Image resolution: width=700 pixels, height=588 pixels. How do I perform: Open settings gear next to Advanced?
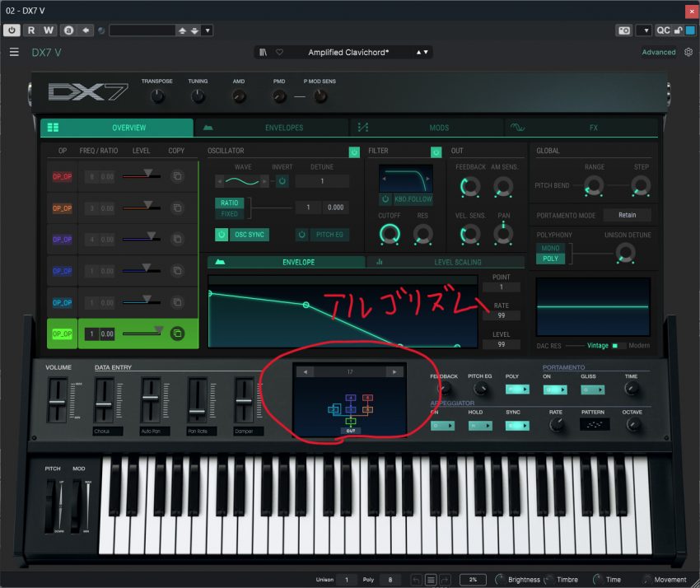(688, 52)
